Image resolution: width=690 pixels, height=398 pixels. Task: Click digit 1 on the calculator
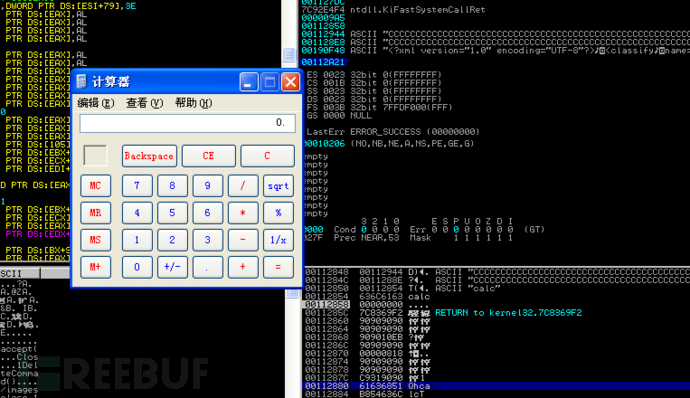click(137, 240)
